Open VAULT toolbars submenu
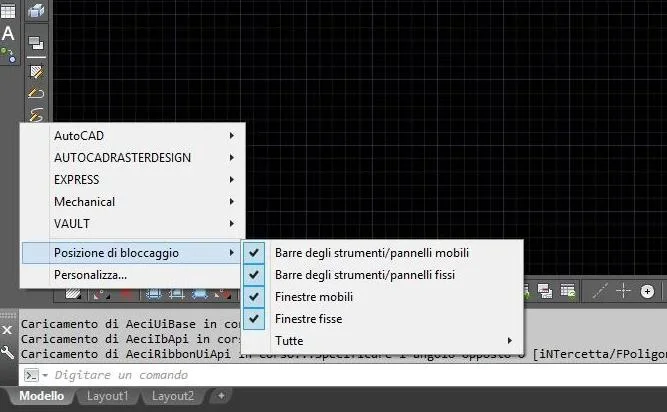This screenshot has width=667, height=412. tap(133, 224)
